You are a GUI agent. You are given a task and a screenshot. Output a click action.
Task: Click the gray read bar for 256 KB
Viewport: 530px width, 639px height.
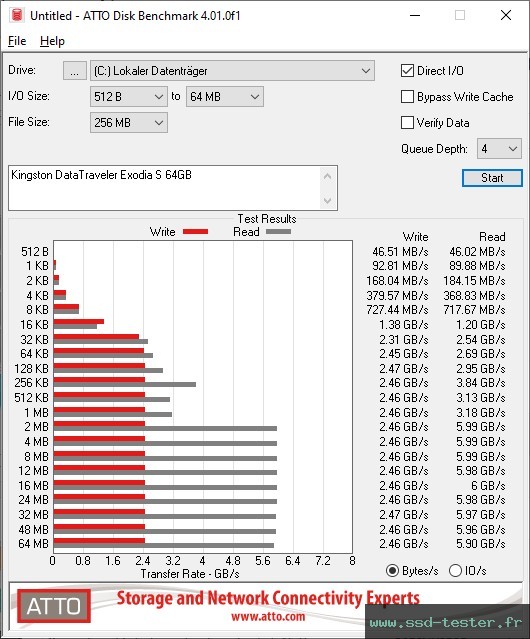point(125,384)
